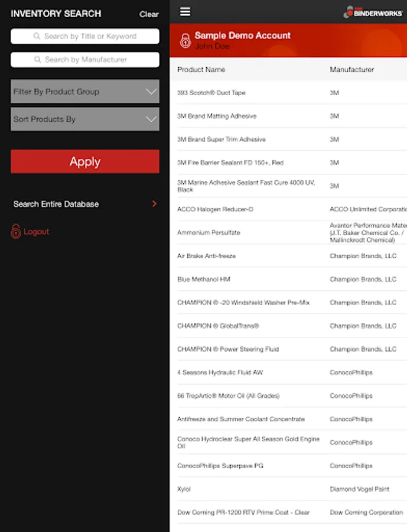
Task: Click the red Apply button
Action: click(x=85, y=161)
